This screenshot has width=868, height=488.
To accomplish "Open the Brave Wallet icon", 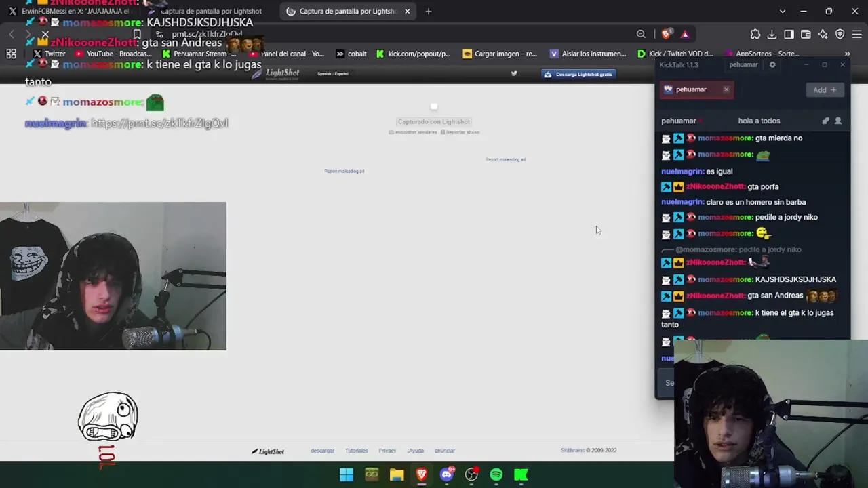I will pyautogui.click(x=806, y=34).
